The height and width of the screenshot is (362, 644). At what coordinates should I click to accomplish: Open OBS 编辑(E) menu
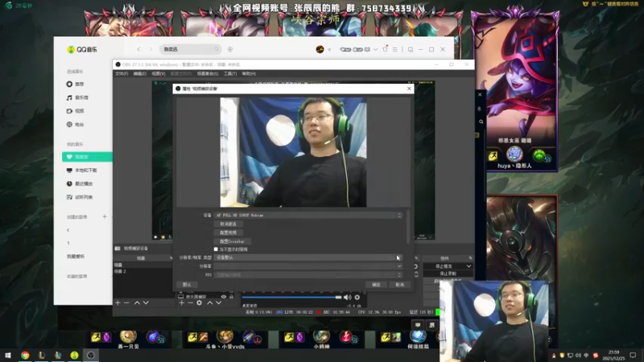pyautogui.click(x=139, y=74)
